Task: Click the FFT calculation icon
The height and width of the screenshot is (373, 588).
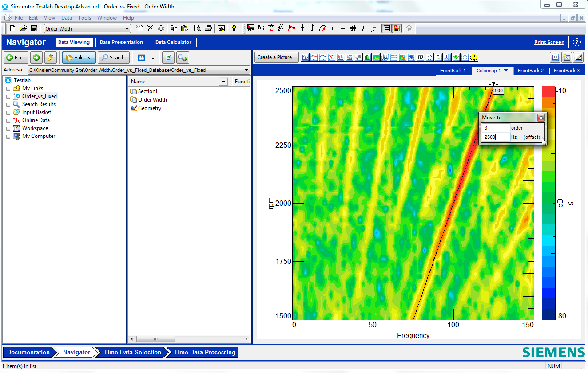Action: click(x=251, y=28)
